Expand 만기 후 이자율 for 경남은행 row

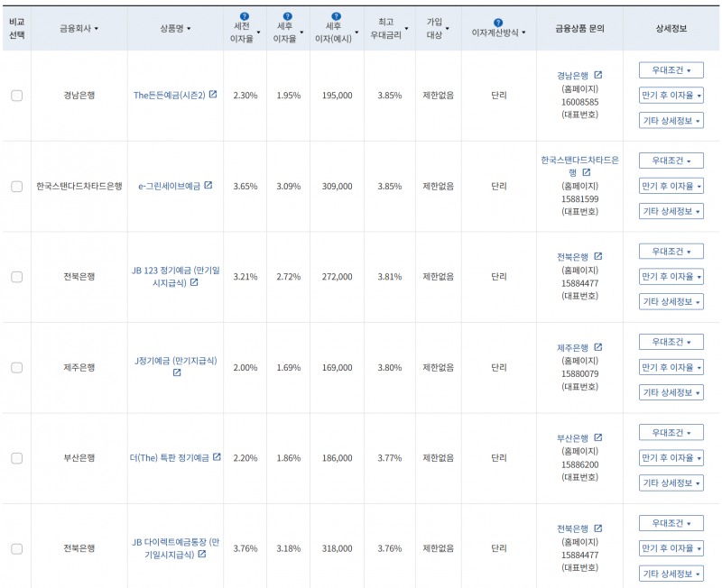(x=671, y=96)
